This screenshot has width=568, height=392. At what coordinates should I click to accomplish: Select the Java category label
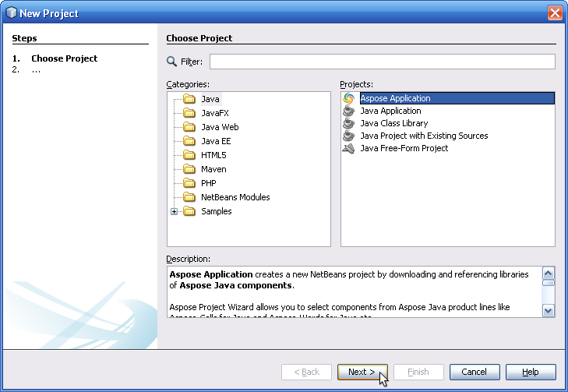pyautogui.click(x=210, y=99)
